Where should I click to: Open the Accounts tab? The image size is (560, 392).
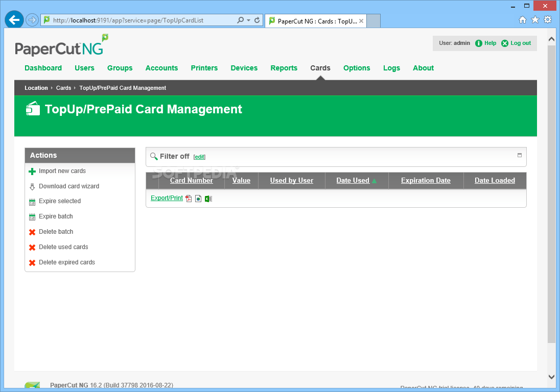161,68
